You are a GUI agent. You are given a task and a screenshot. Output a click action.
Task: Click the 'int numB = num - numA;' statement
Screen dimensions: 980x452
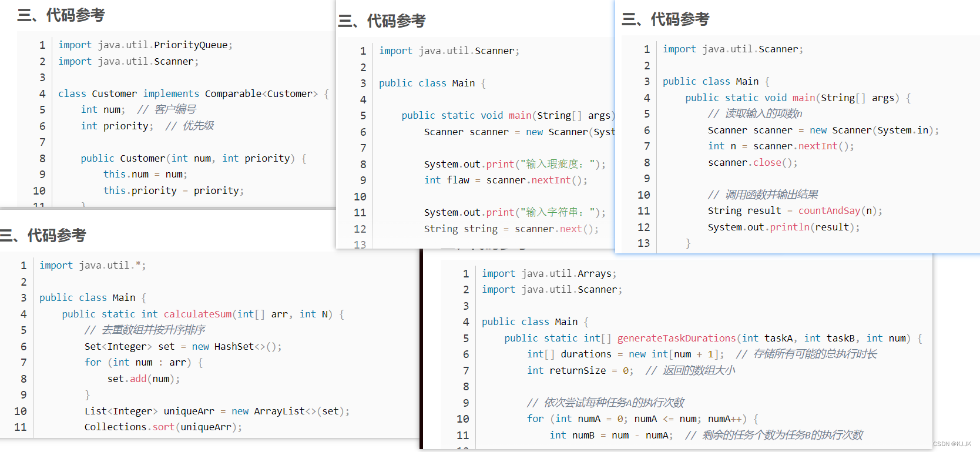611,436
